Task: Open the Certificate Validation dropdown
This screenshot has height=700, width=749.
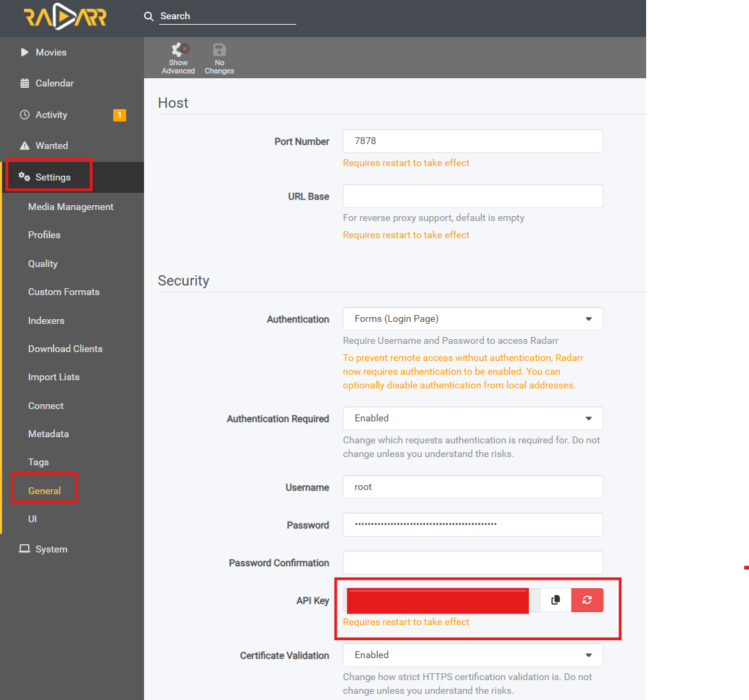Action: pyautogui.click(x=473, y=655)
